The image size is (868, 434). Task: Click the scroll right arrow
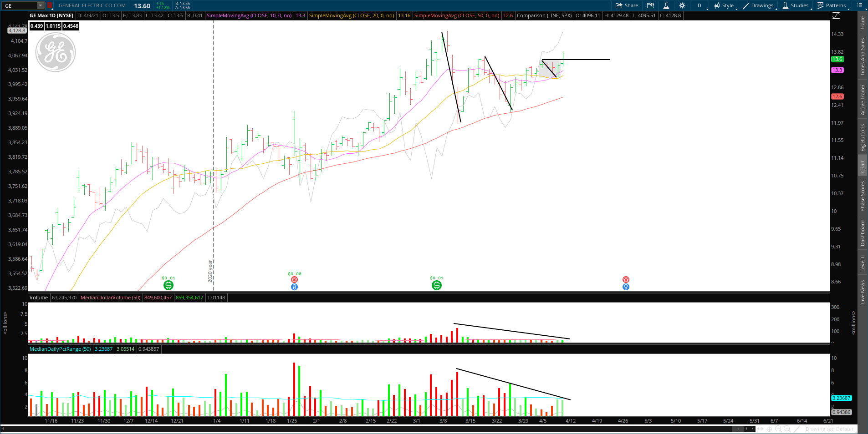pyautogui.click(x=752, y=429)
